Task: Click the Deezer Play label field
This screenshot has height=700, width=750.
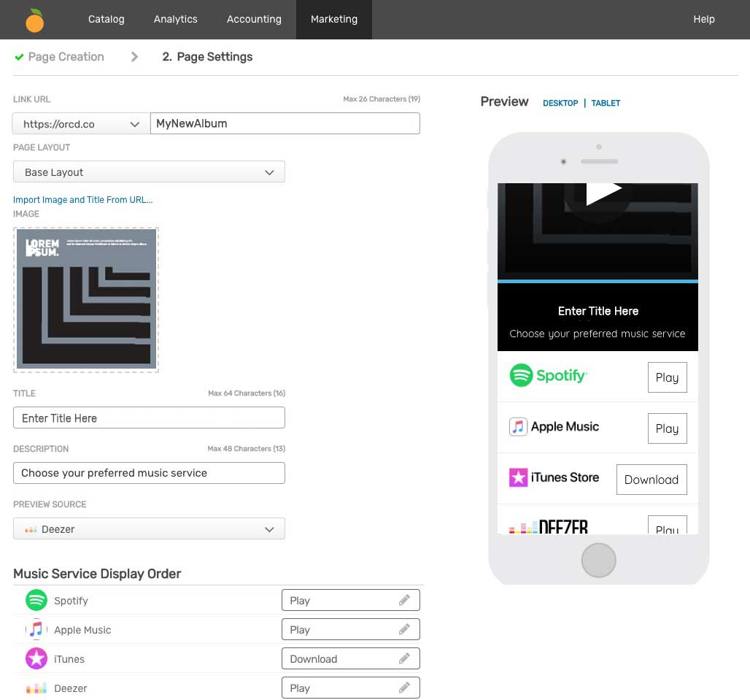Action: point(351,688)
